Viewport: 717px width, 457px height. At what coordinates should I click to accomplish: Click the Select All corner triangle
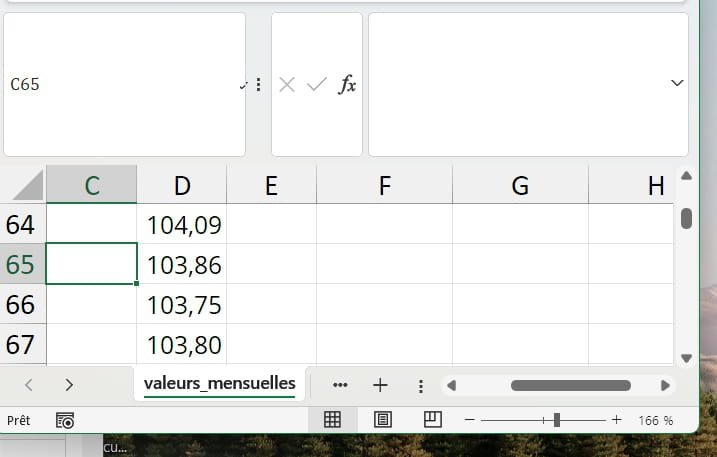24,185
